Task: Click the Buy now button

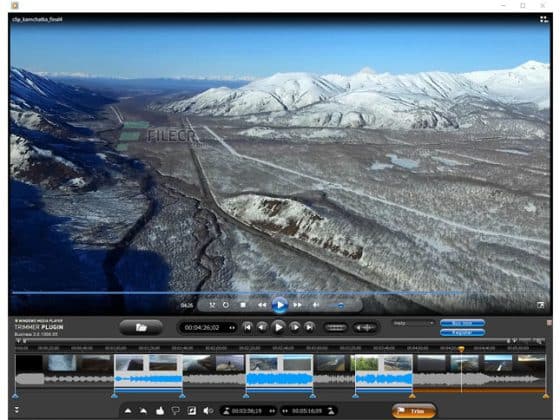Action: (x=462, y=323)
